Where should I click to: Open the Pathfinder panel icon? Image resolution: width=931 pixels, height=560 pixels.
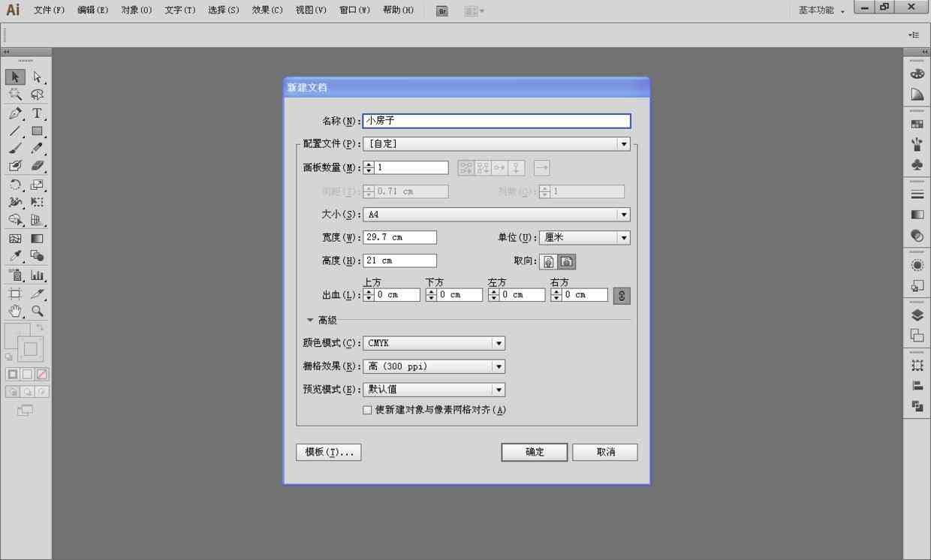click(917, 406)
